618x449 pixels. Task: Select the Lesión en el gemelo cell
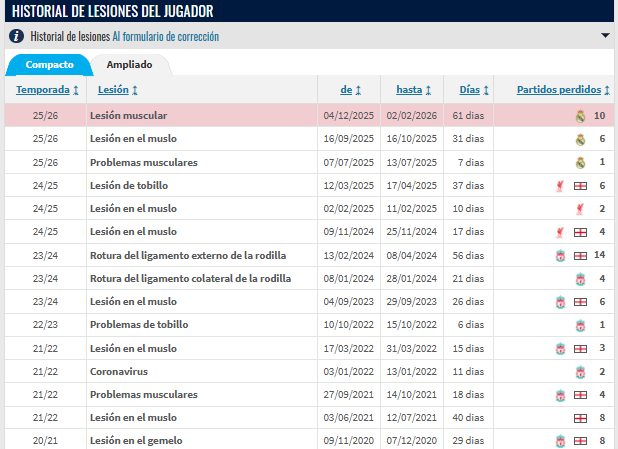tap(202, 440)
